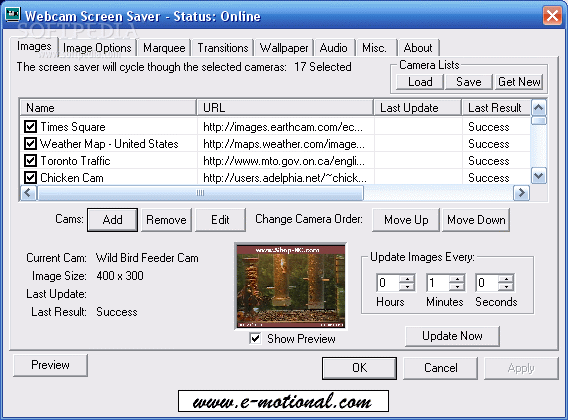Screen dimensions: 568x420
Task: Click the Success result for Chicken Cam
Action: (x=488, y=178)
